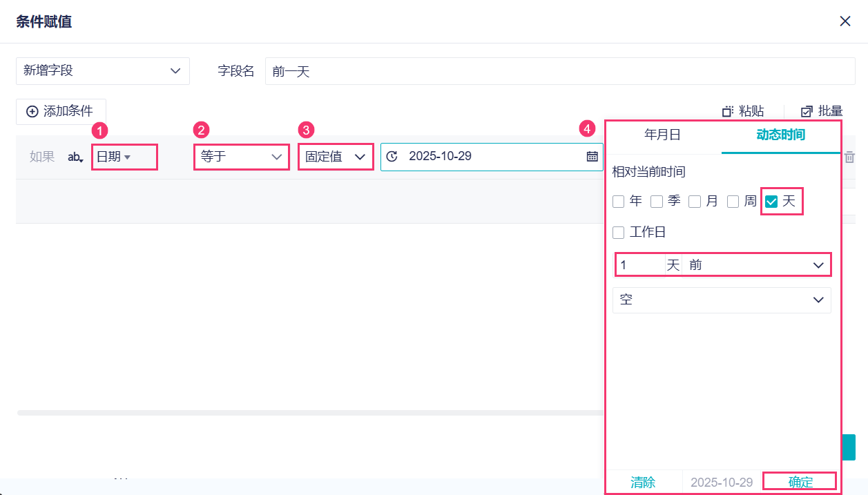Click the horizontal scrollbar
This screenshot has height=495, width=868.
(x=311, y=413)
